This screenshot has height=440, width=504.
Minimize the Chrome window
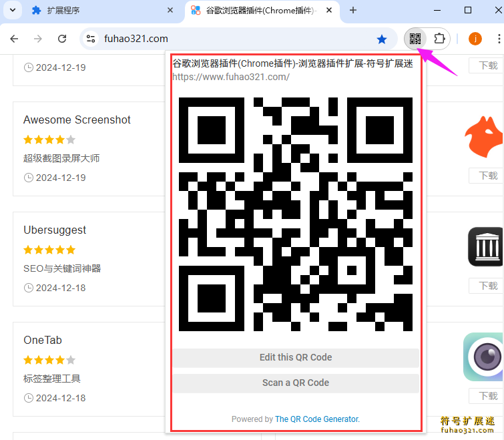(437, 10)
